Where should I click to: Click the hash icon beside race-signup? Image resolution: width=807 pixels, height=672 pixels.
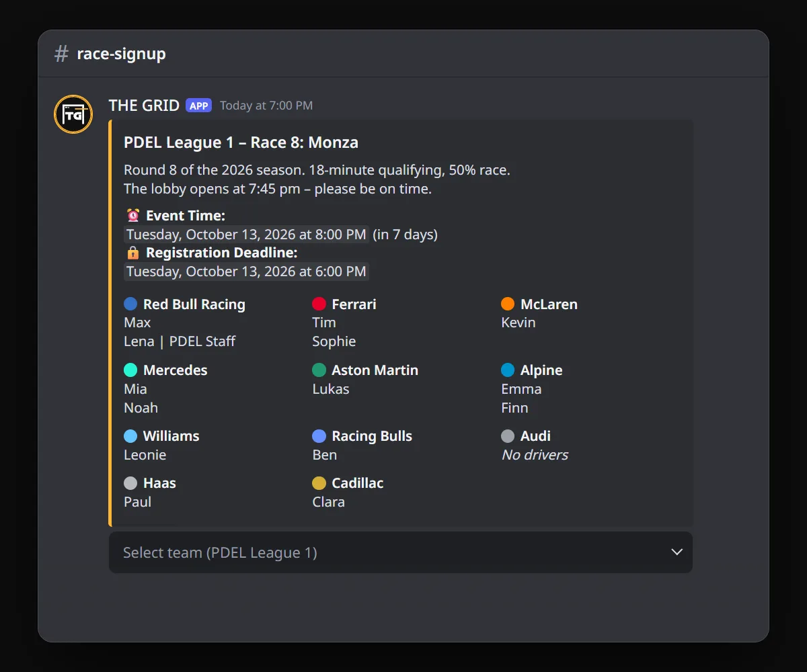pos(61,54)
